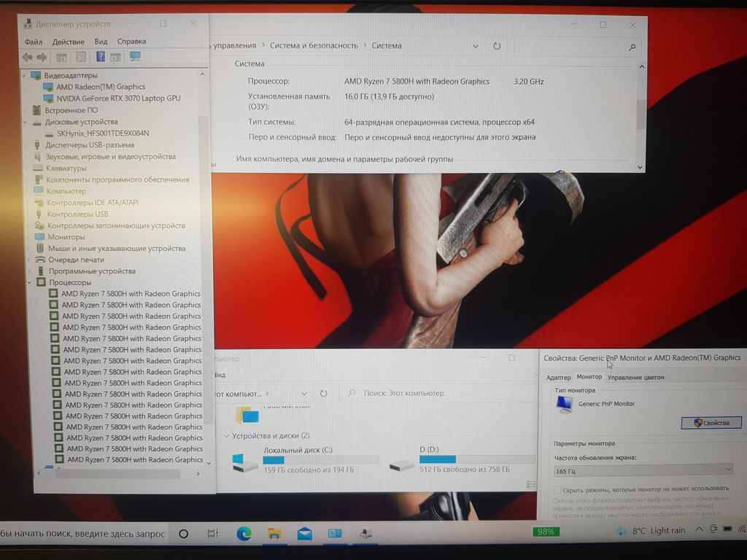Collapse the Устройства и диски section
The width and height of the screenshot is (747, 560).
click(226, 436)
